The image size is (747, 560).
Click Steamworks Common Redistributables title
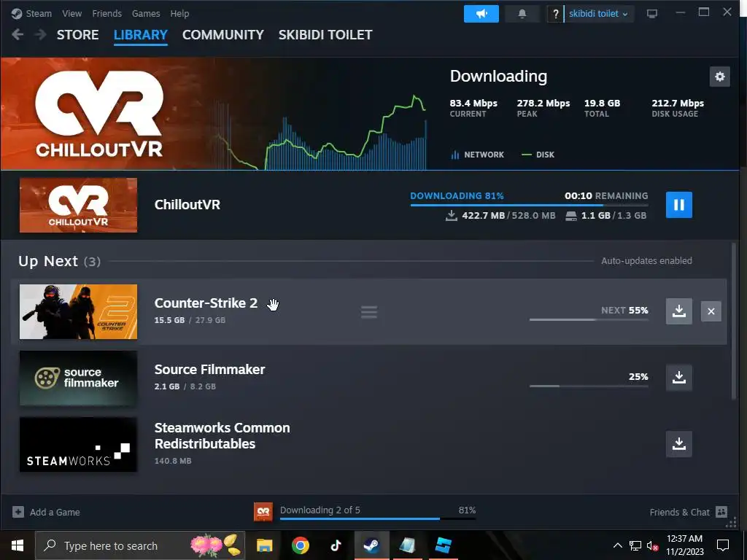click(222, 436)
